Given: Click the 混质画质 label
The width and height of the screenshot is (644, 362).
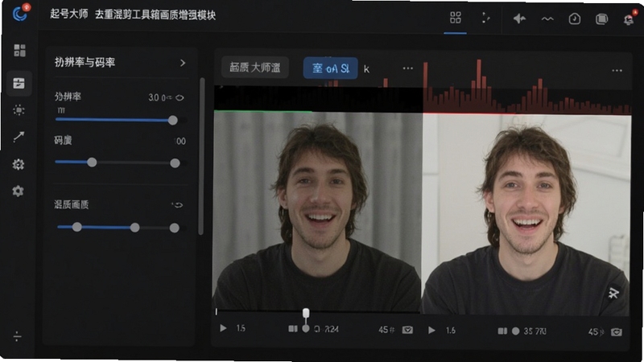Looking at the screenshot, I should (x=72, y=204).
